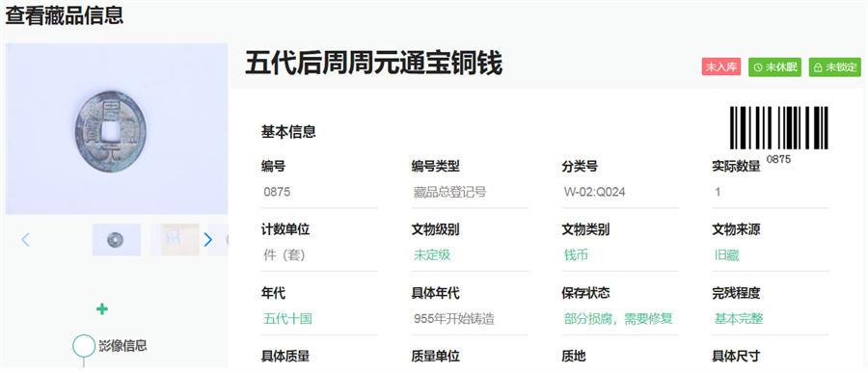Click the next image right arrow

click(x=207, y=240)
